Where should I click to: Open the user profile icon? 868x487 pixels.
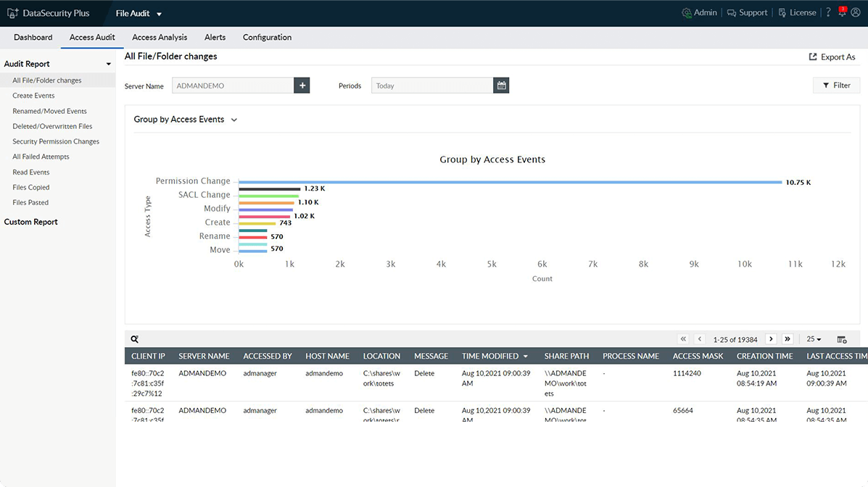[855, 12]
